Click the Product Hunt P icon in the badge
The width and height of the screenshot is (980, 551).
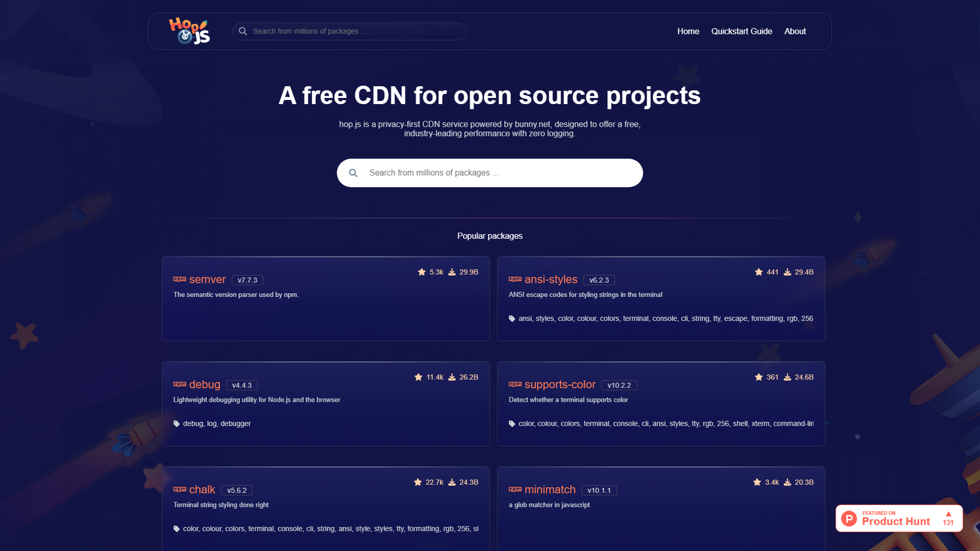pos(848,518)
